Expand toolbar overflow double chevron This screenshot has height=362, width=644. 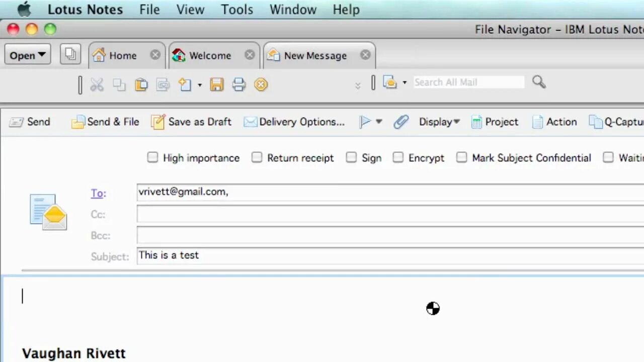(358, 85)
